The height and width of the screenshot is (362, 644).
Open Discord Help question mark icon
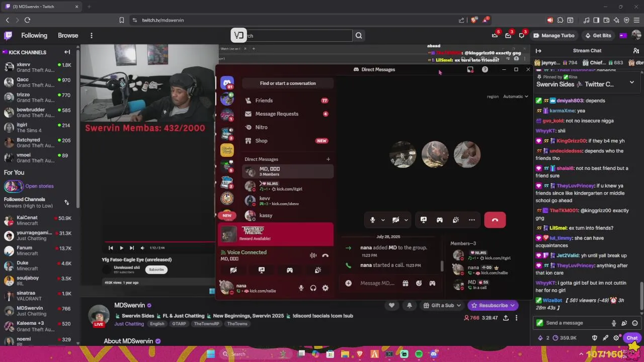(x=485, y=69)
